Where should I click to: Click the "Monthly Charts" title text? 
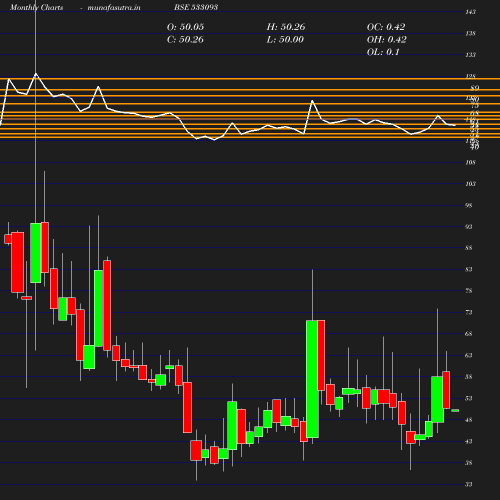pyautogui.click(x=36, y=7)
